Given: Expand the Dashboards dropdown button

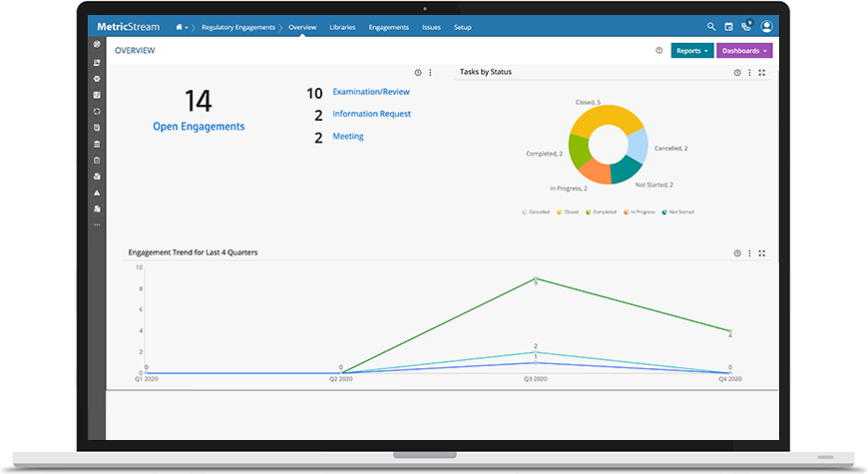Looking at the screenshot, I should [x=744, y=50].
